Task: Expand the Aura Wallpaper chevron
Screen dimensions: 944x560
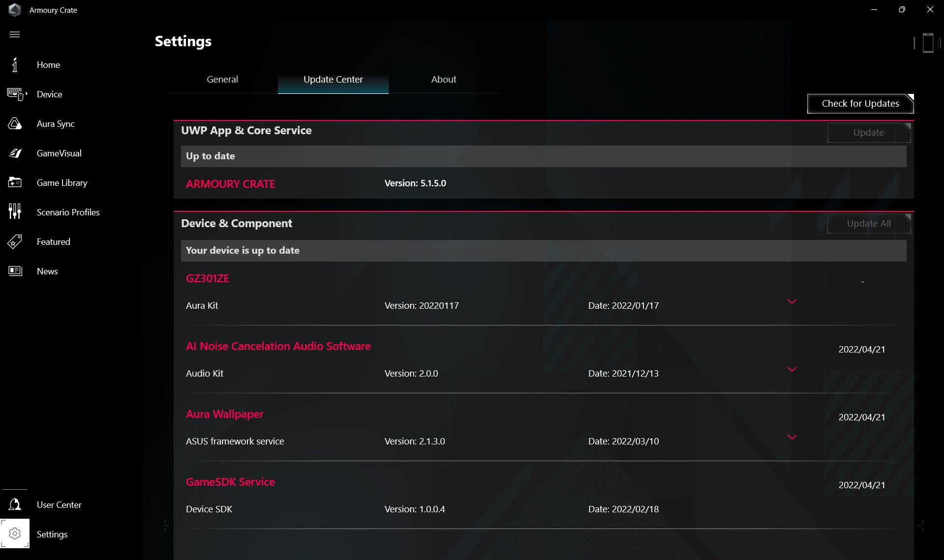Action: click(792, 437)
